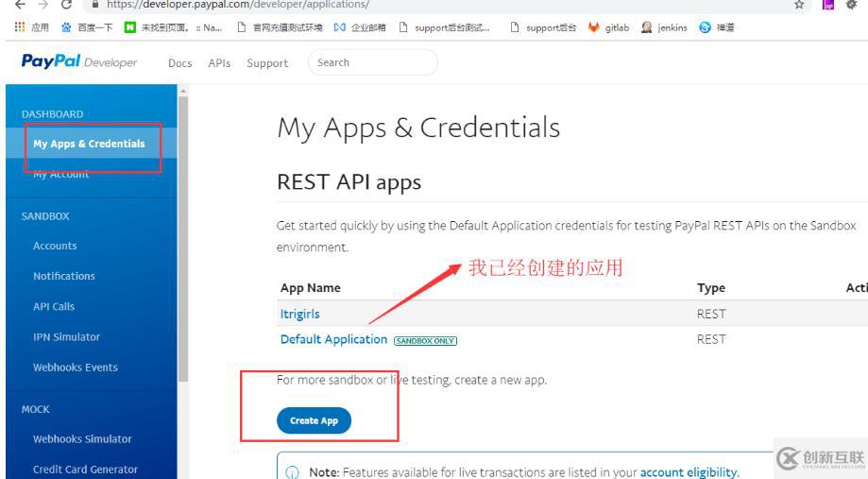868x479 pixels.
Task: Click the browser forward arrow
Action: [x=43, y=5]
